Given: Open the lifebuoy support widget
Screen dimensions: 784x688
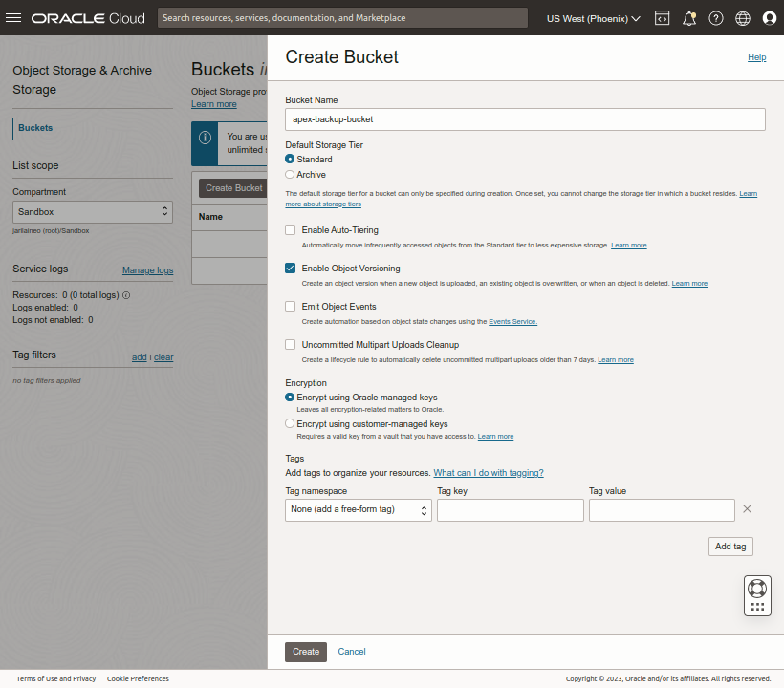Looking at the screenshot, I should coord(757,589).
